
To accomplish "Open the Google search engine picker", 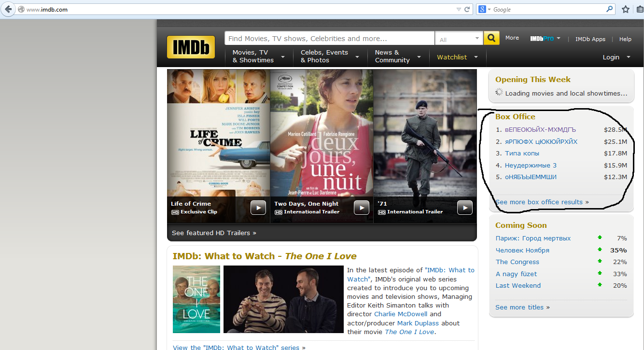I will [483, 9].
